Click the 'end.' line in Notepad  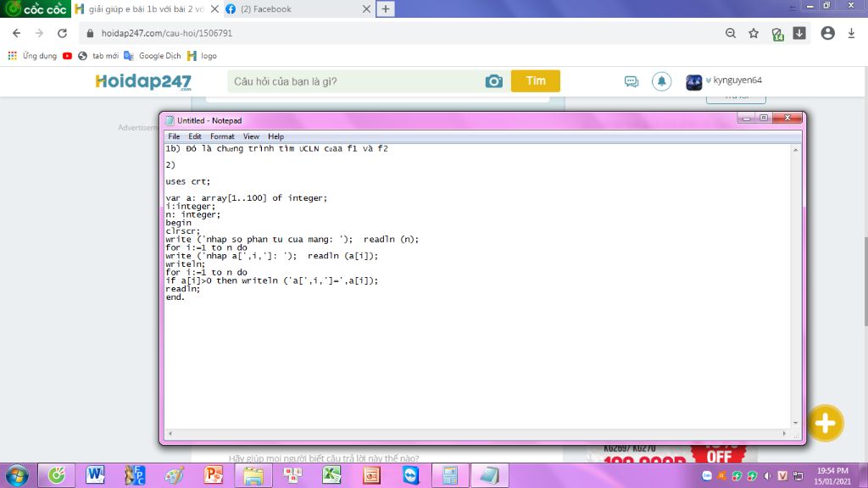pos(175,297)
